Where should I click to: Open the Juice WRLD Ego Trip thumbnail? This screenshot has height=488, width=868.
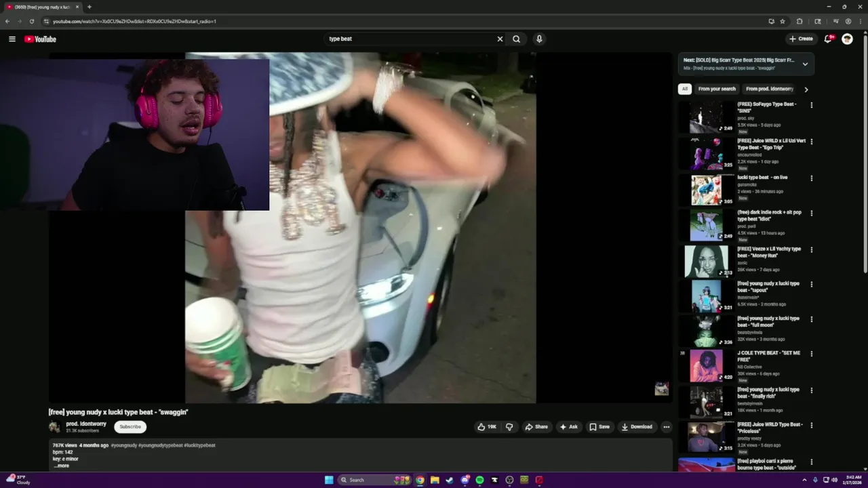(706, 153)
